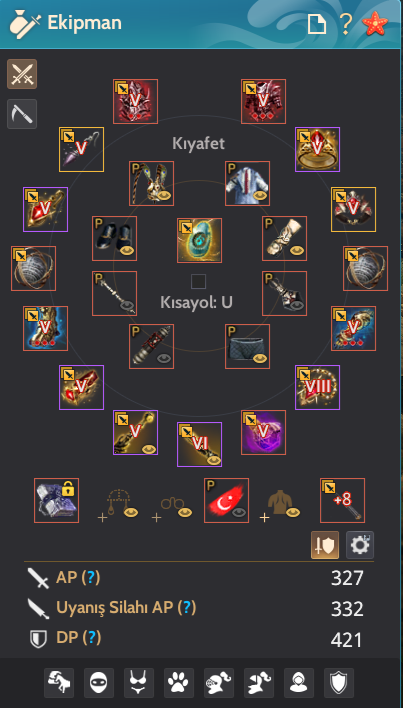The image size is (403, 708).
Task: Click the sword and shield stats button
Action: (x=325, y=545)
